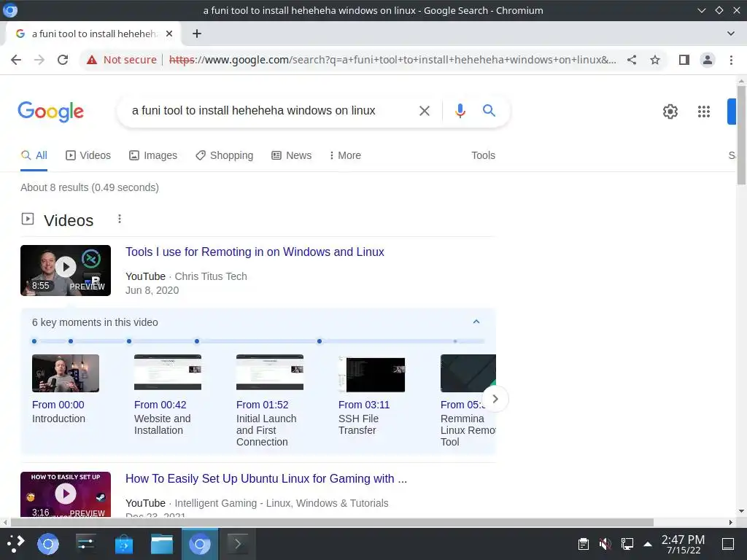
Task: Open Videos section three-dot options
Action: (x=120, y=219)
